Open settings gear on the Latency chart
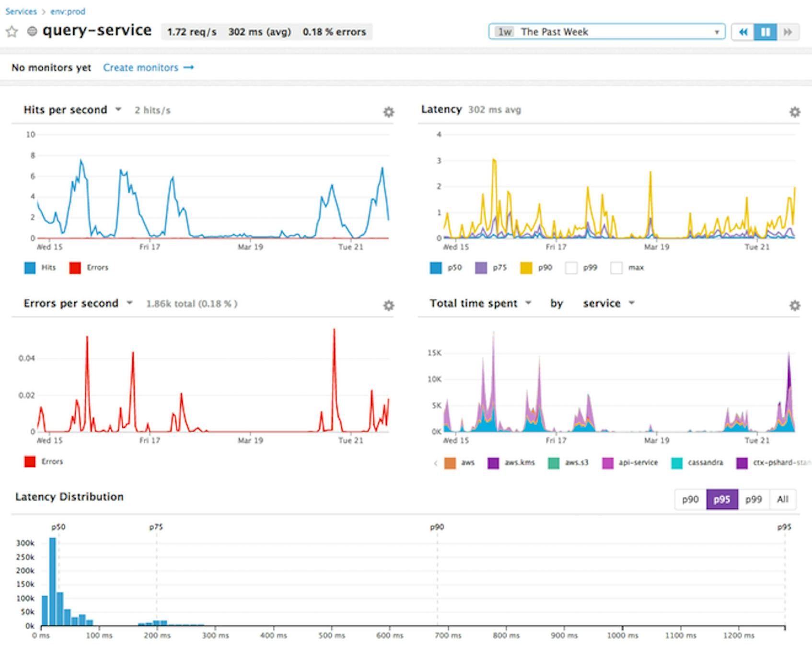 (x=795, y=112)
